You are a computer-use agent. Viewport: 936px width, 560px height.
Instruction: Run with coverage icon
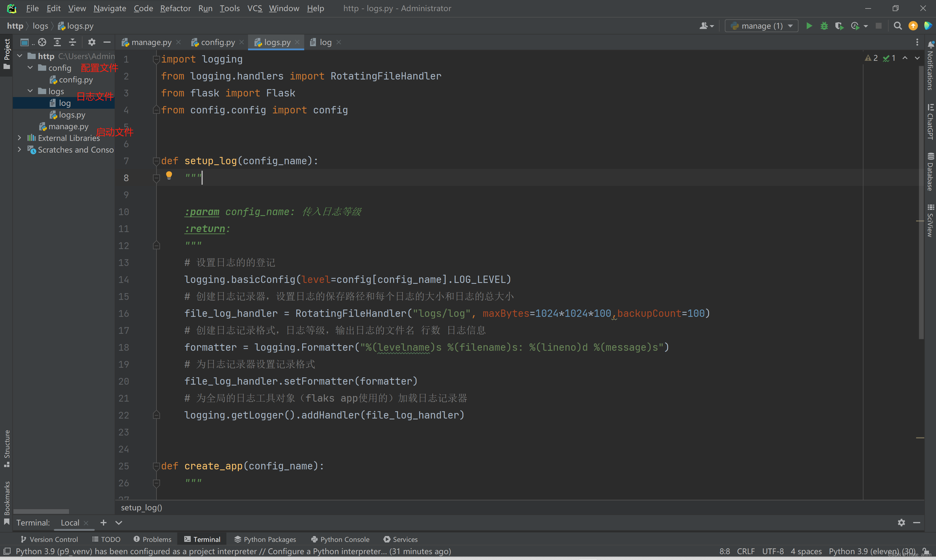point(839,26)
